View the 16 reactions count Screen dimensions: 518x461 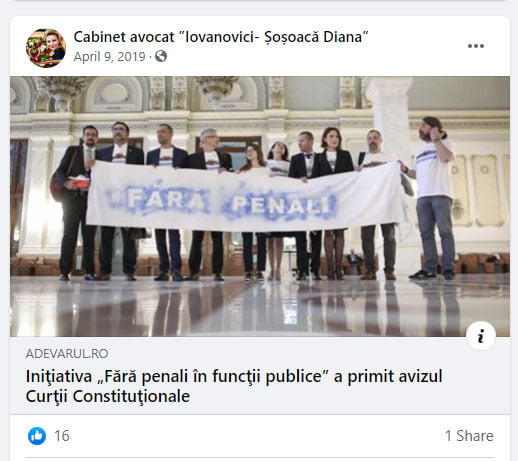coord(62,436)
